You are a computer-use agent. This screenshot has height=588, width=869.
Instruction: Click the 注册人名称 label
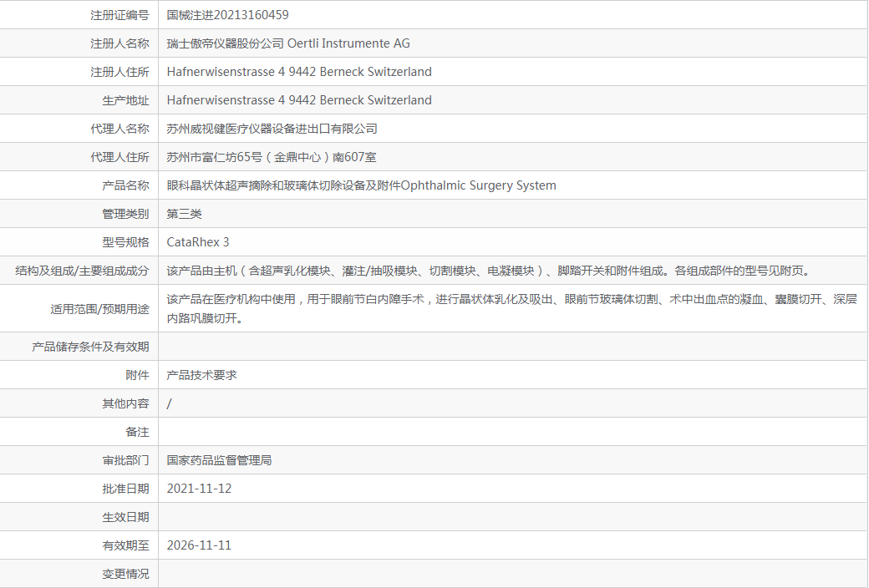point(119,43)
